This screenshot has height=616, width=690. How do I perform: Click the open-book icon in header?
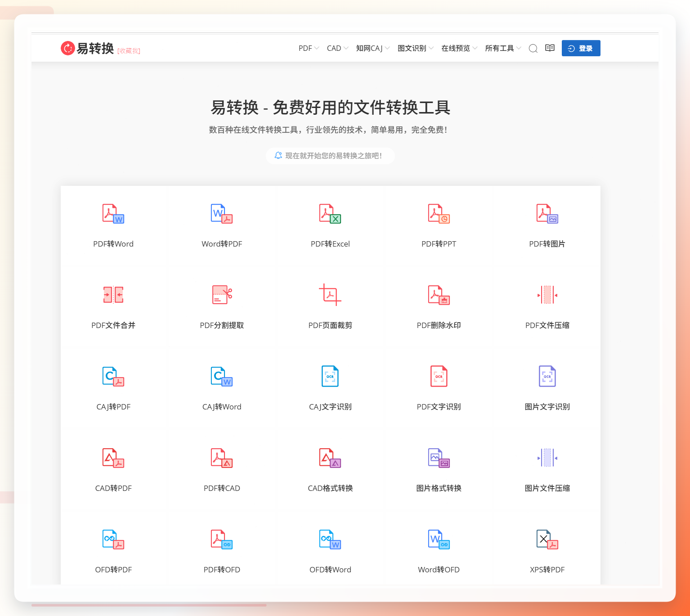click(x=550, y=48)
